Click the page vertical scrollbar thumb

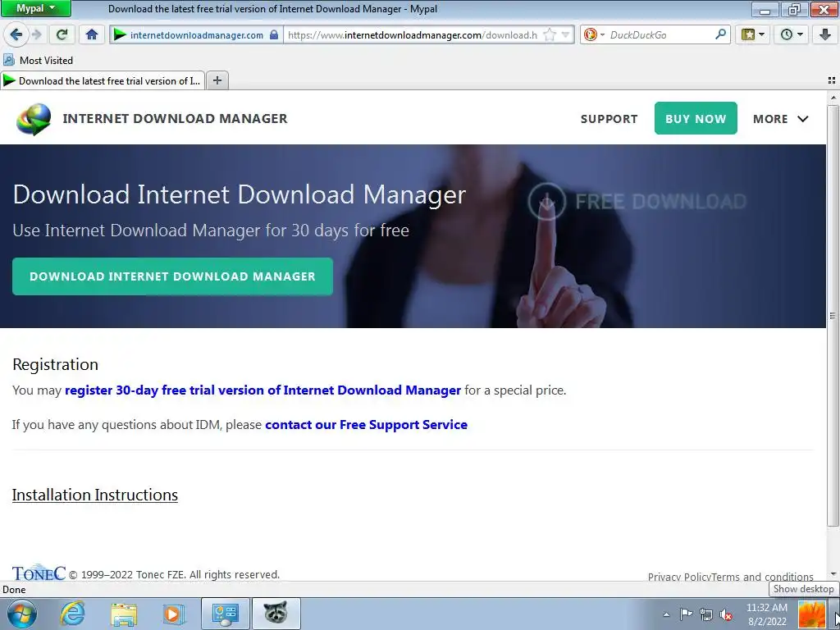click(833, 316)
